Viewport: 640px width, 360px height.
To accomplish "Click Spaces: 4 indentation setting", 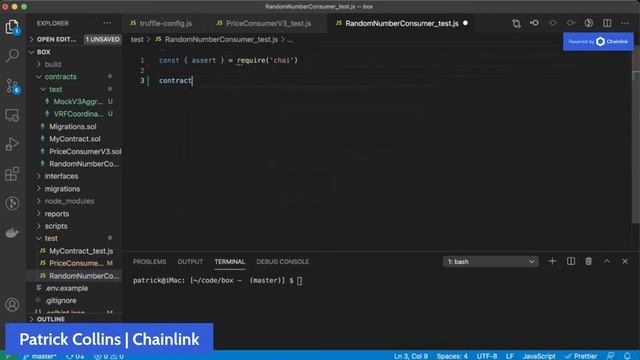I will click(x=452, y=356).
